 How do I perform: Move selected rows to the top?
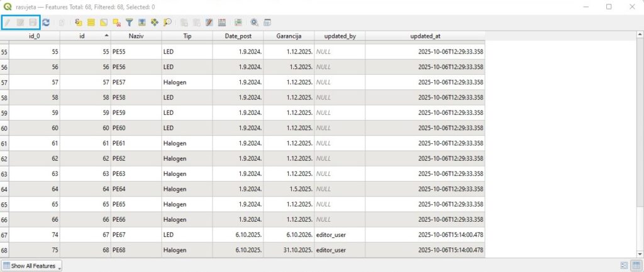point(142,23)
